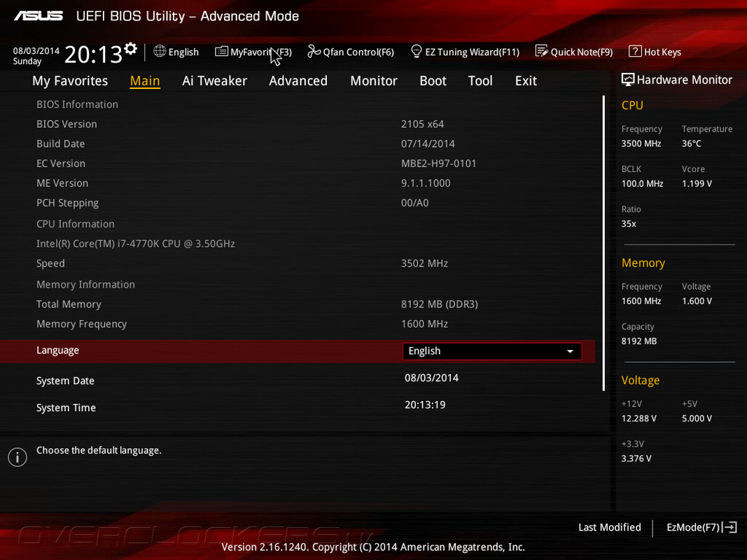Select the Main tab
The width and height of the screenshot is (747, 560).
[145, 81]
